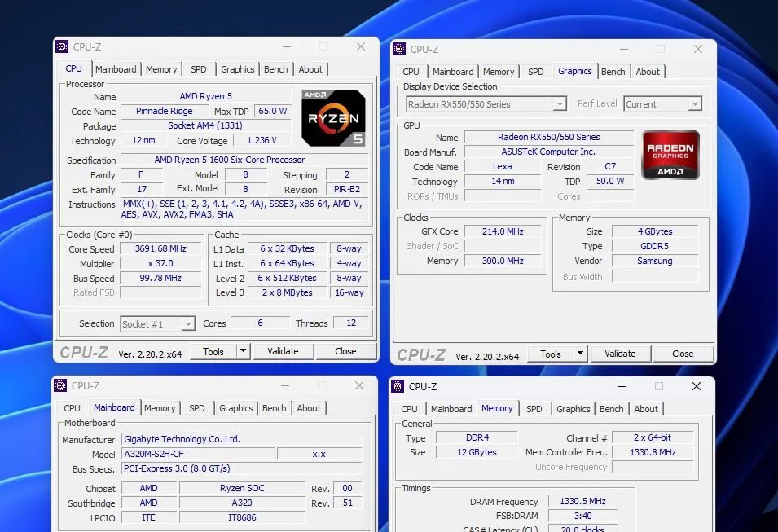This screenshot has width=778, height=532.
Task: Select Bench tab in the Graphics window
Action: pyautogui.click(x=613, y=72)
